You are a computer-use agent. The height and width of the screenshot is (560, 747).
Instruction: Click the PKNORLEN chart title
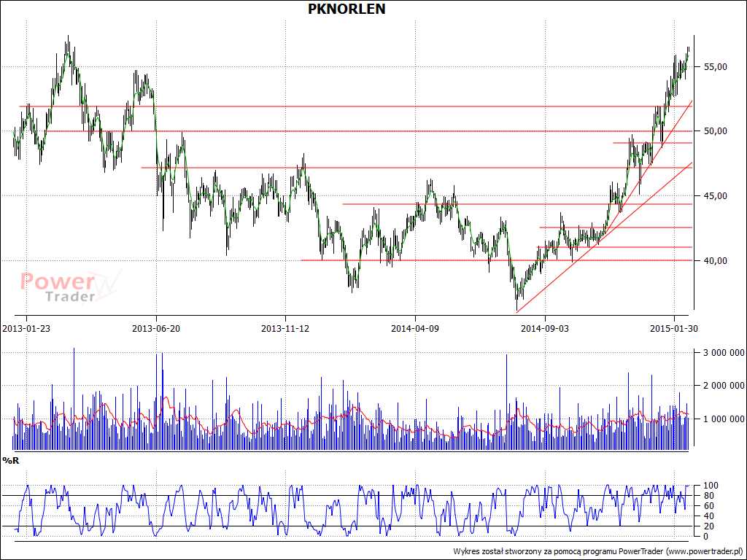pos(347,9)
